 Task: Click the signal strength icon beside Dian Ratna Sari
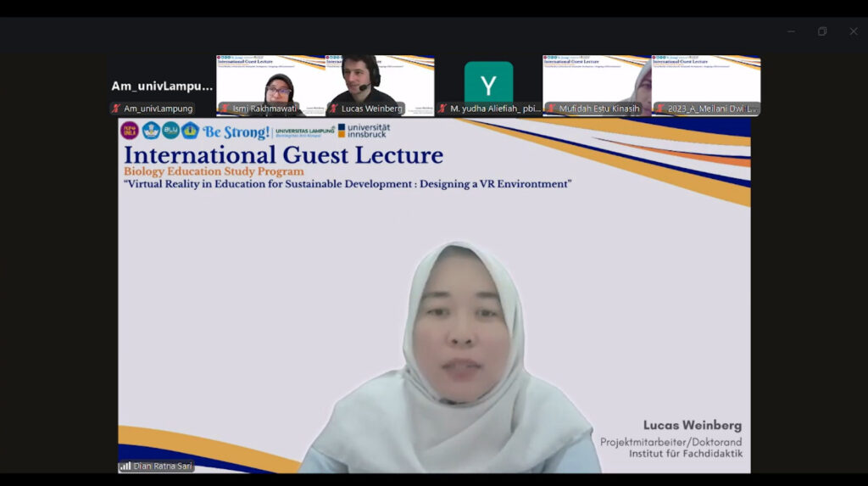(125, 466)
